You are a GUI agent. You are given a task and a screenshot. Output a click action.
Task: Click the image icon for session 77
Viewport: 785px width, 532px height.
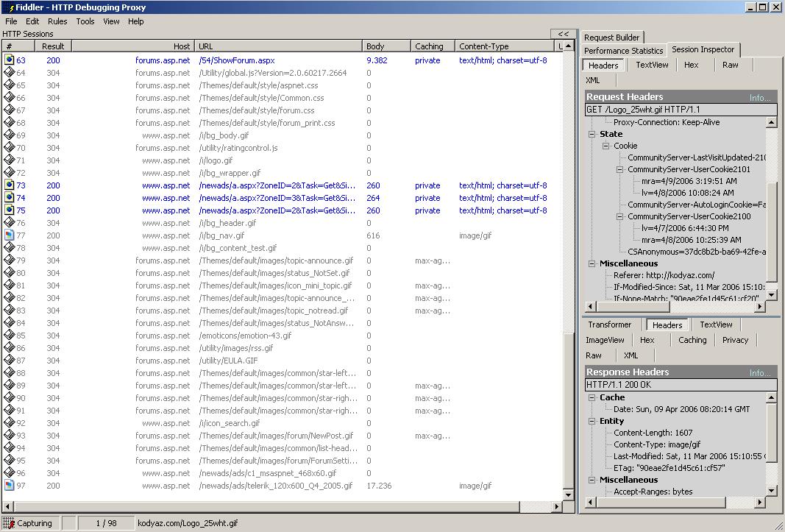click(x=9, y=235)
